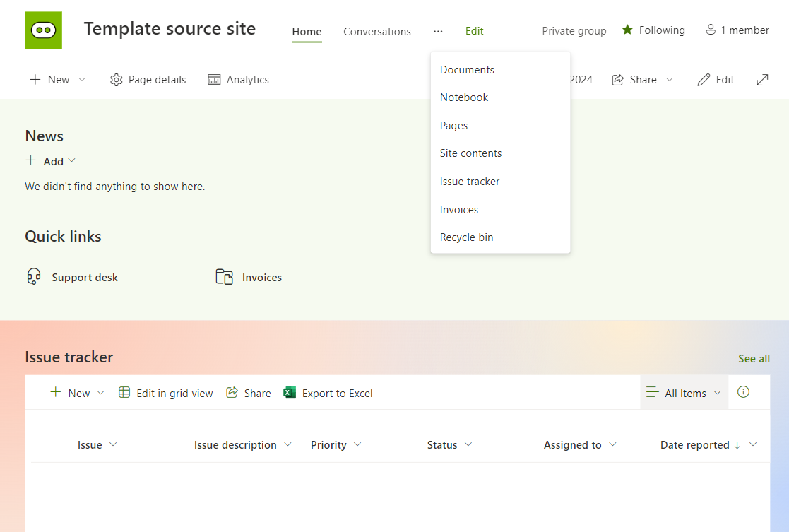Click the plus icon beside page New
The image size is (789, 532).
coord(35,80)
